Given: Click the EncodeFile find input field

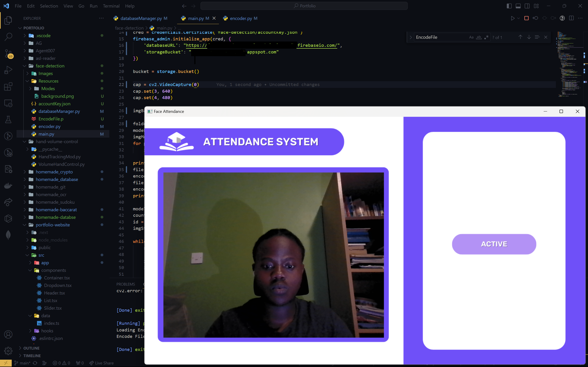Looking at the screenshot, I should click(440, 37).
